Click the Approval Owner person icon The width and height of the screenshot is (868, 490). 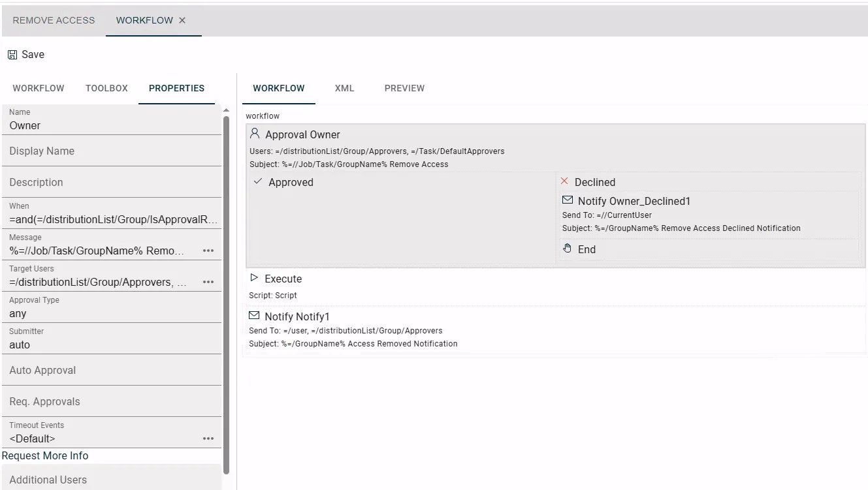point(255,134)
